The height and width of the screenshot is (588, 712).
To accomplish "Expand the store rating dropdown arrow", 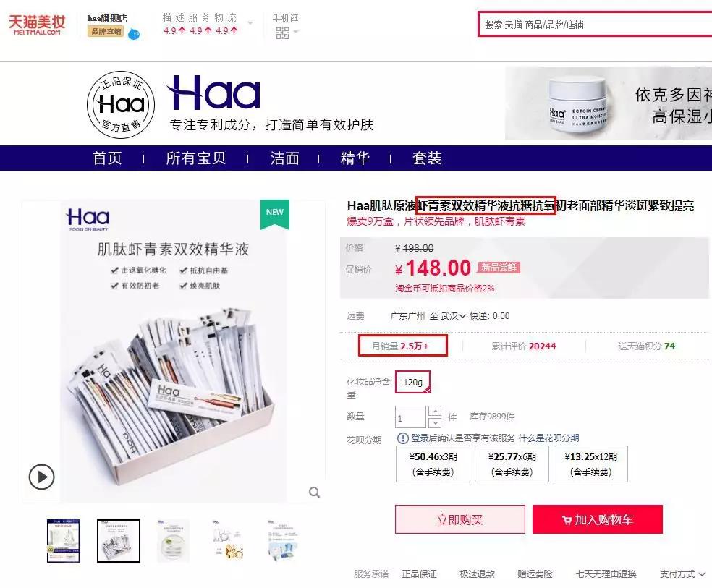I will click(x=250, y=23).
